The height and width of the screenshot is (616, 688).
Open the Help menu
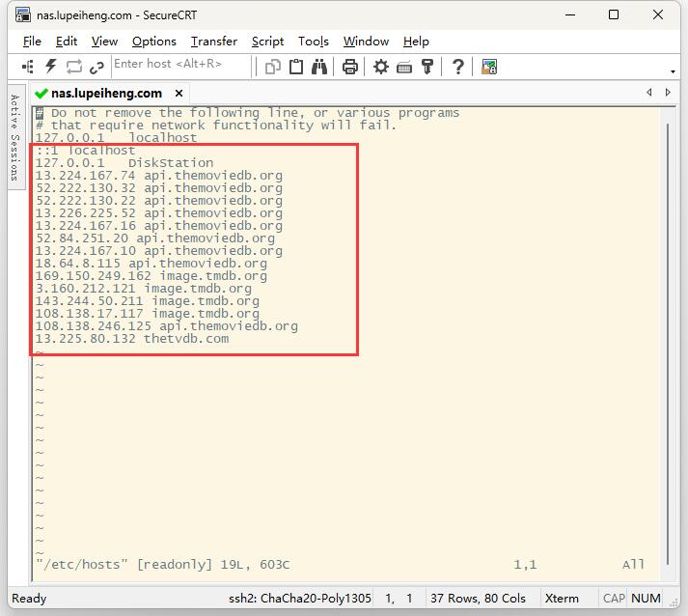pyautogui.click(x=416, y=42)
